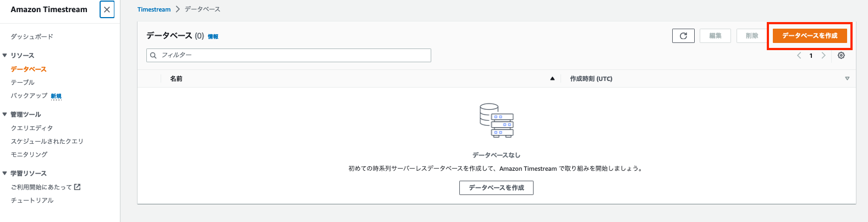Open external link icon beside ご利用開始にあたって
Screen dimensions: 868x222
(78, 187)
